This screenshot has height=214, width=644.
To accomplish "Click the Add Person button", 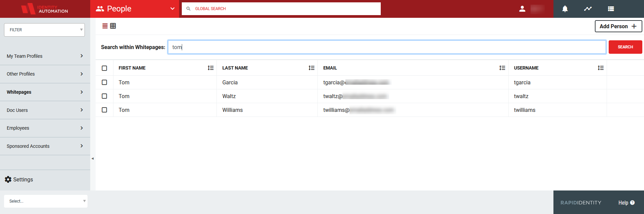I will click(x=618, y=26).
